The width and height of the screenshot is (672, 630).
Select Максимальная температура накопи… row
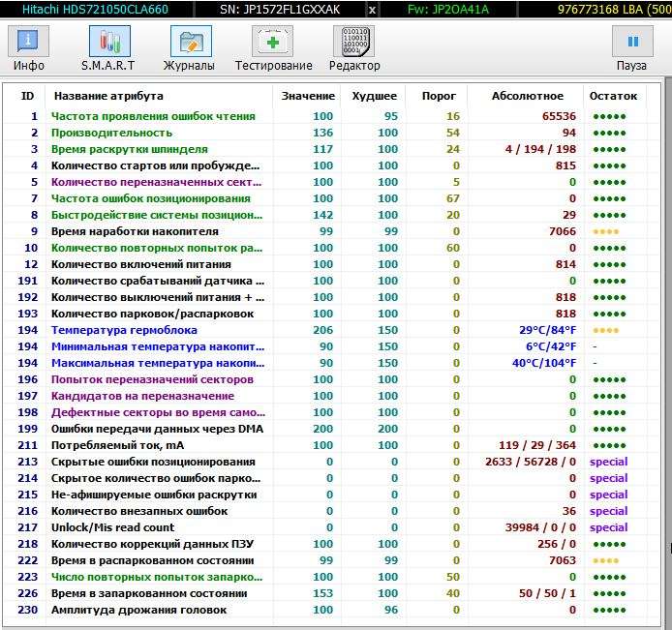click(330, 363)
